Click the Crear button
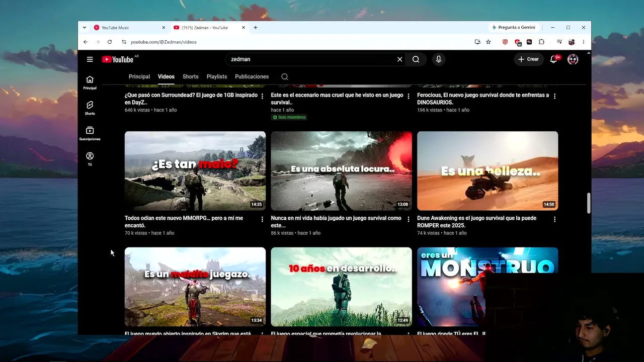This screenshot has width=644, height=362. (528, 59)
